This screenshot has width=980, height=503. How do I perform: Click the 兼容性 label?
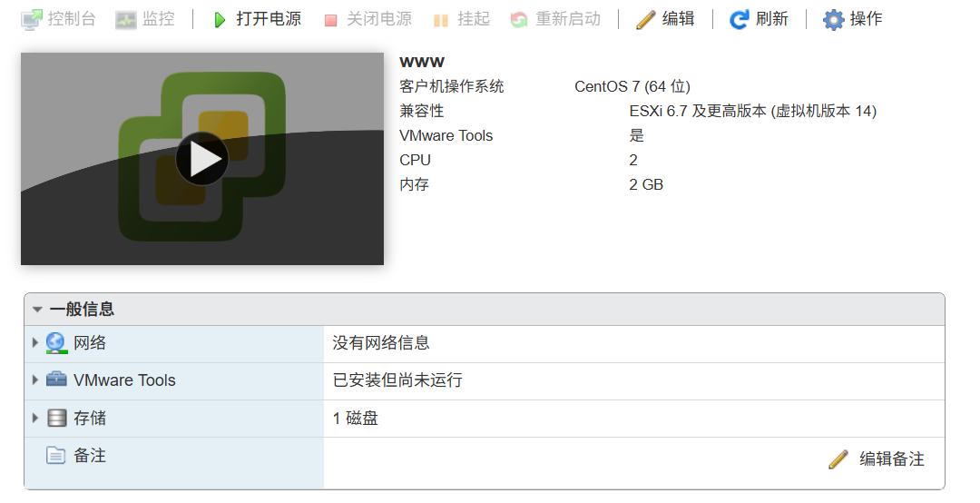click(x=422, y=111)
